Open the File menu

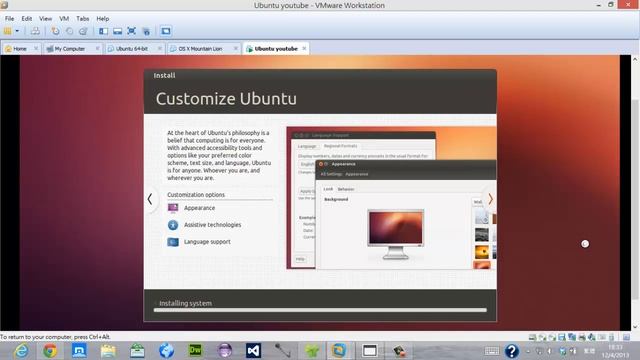9,19
